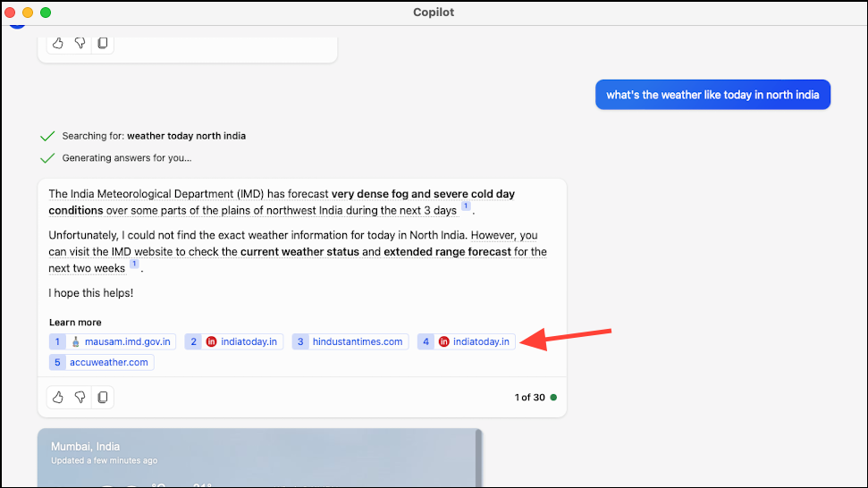This screenshot has width=868, height=488.
Task: Click the 'Learn more' heading
Action: (75, 323)
